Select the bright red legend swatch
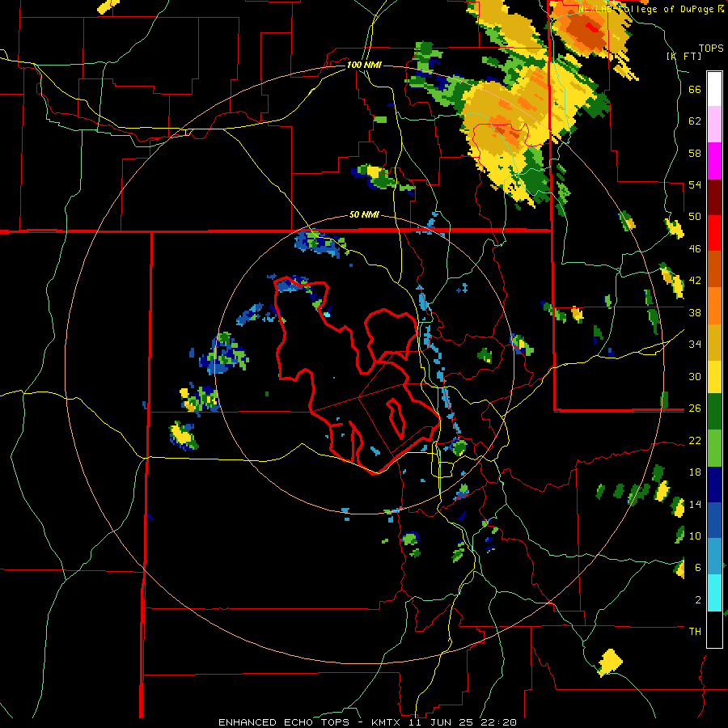This screenshot has width=728, height=728. coord(714,233)
